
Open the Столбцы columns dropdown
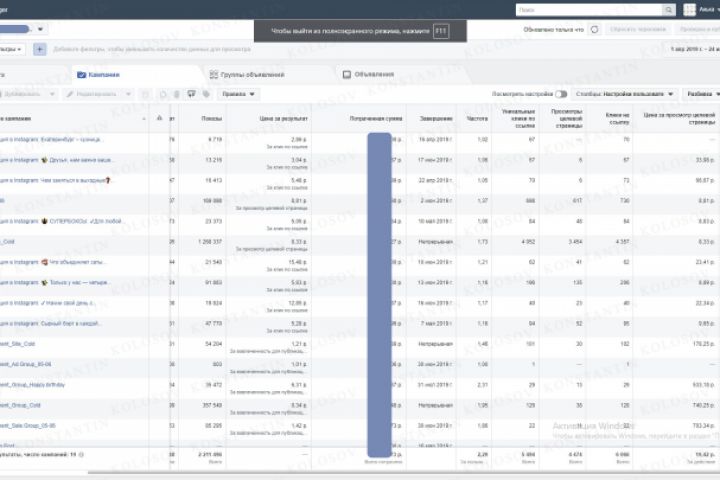(x=624, y=94)
